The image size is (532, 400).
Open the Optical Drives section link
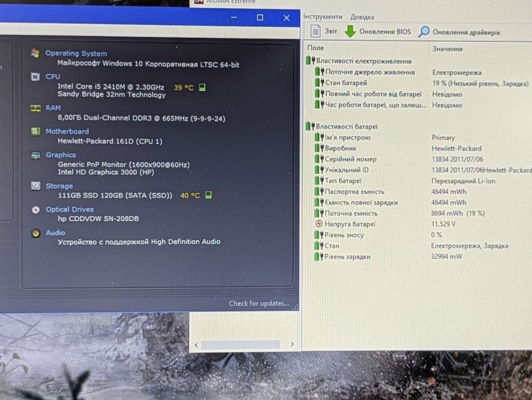tap(70, 209)
